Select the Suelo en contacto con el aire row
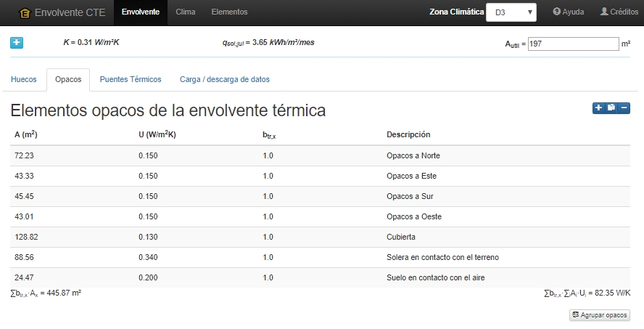 coord(320,277)
